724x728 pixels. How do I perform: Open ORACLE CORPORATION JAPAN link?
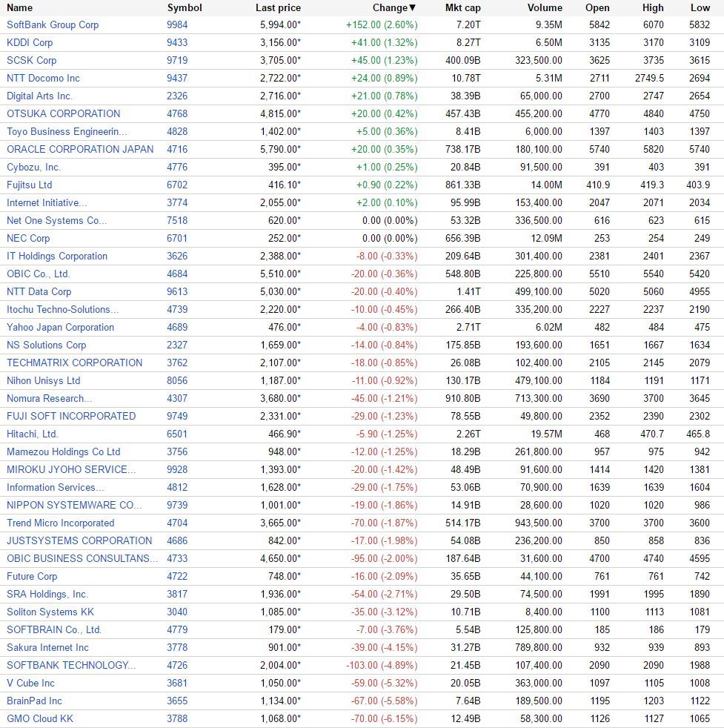[80, 150]
